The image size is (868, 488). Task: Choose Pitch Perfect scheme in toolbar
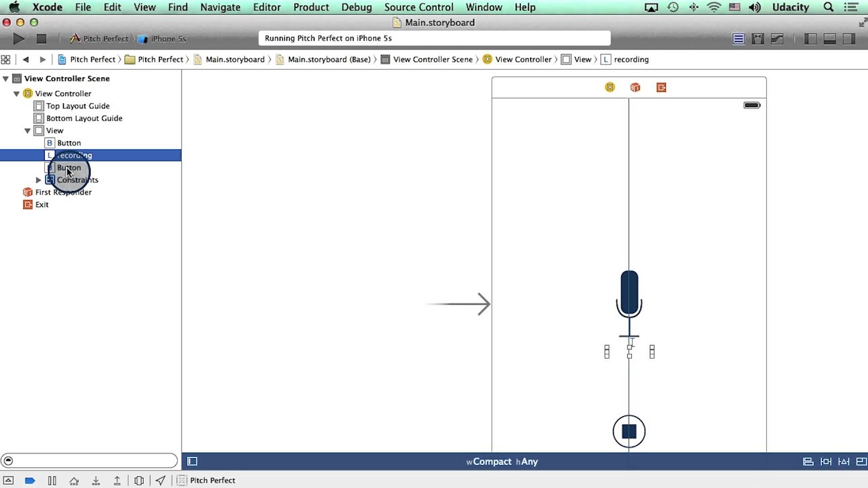click(99, 39)
